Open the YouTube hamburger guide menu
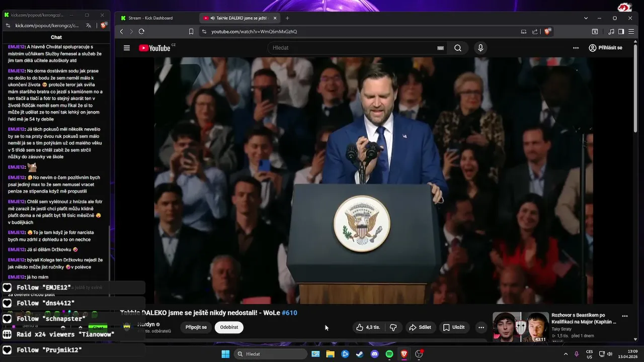Screen dimensions: 644x362 tap(127, 48)
